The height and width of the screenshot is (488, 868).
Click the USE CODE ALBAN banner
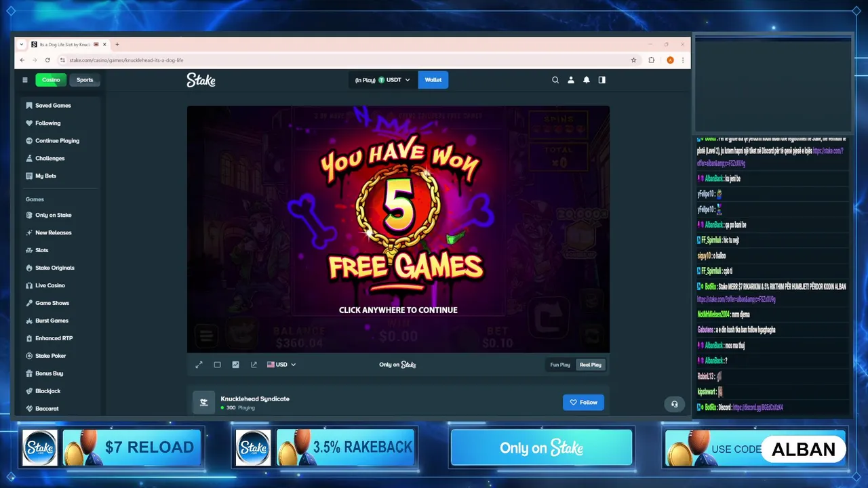click(x=755, y=448)
